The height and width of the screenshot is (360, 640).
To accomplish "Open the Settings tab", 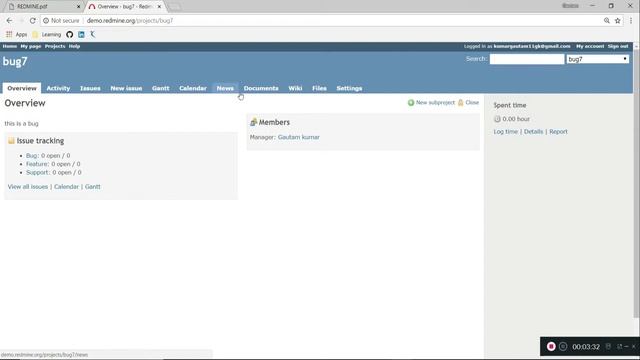I will point(349,88).
